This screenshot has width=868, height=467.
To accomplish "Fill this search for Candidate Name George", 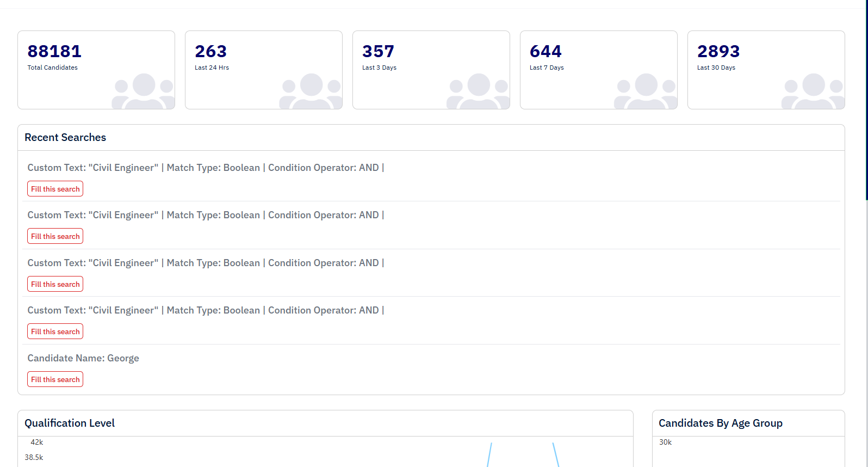I will [x=55, y=379].
